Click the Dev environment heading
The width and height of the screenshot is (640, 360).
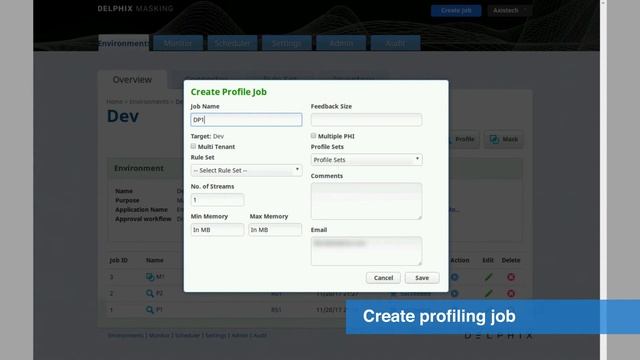coord(123,116)
